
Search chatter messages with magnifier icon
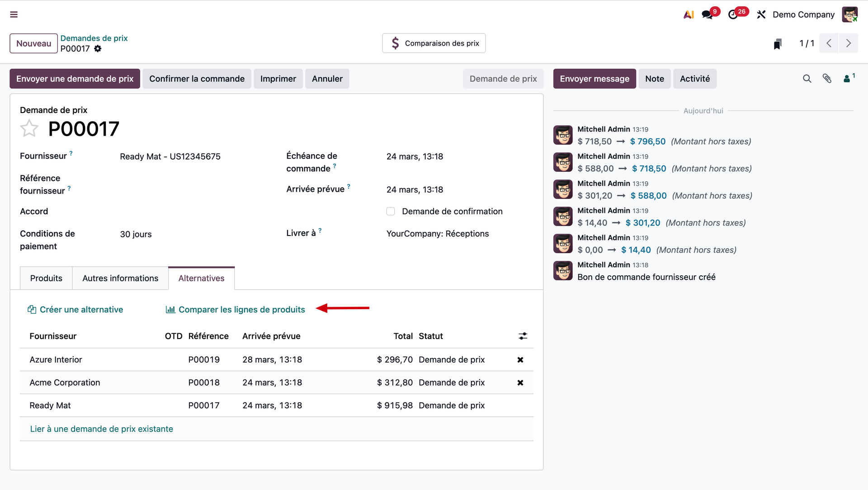807,79
